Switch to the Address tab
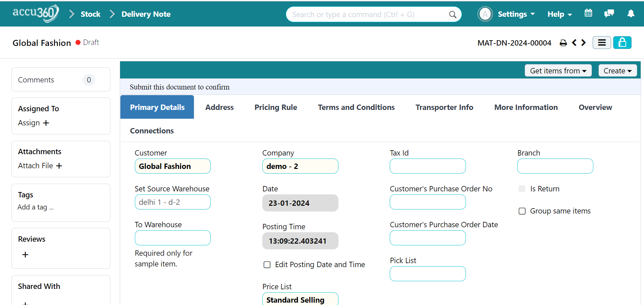 tap(219, 107)
